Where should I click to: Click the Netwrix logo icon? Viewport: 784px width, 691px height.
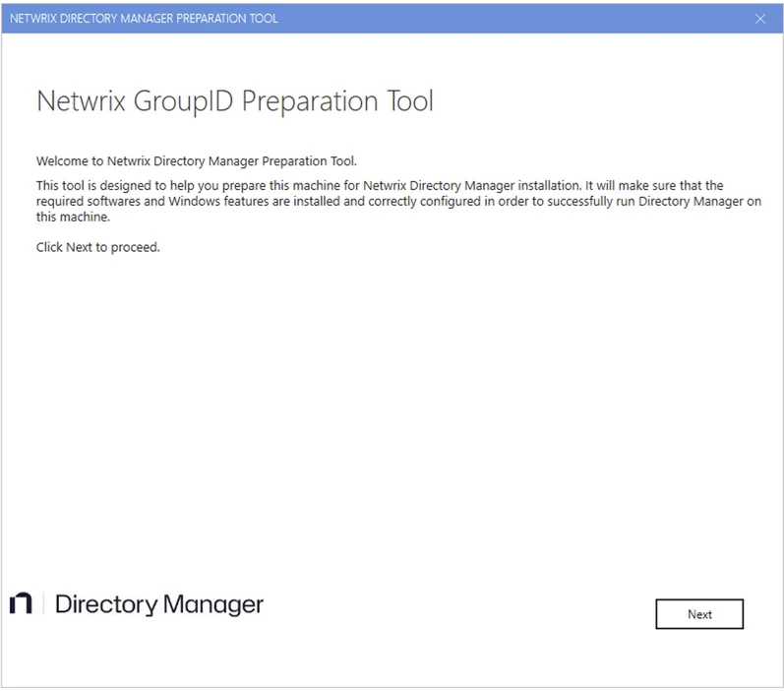(21, 603)
